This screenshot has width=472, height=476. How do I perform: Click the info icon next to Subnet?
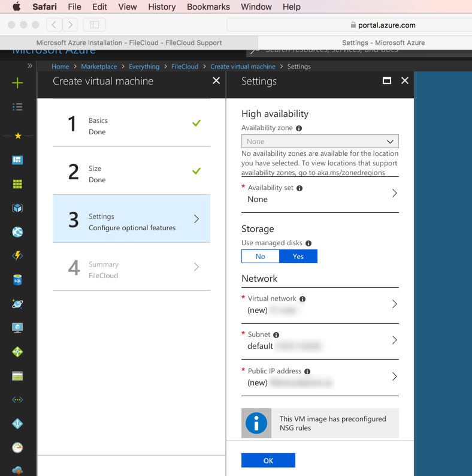coord(276,335)
